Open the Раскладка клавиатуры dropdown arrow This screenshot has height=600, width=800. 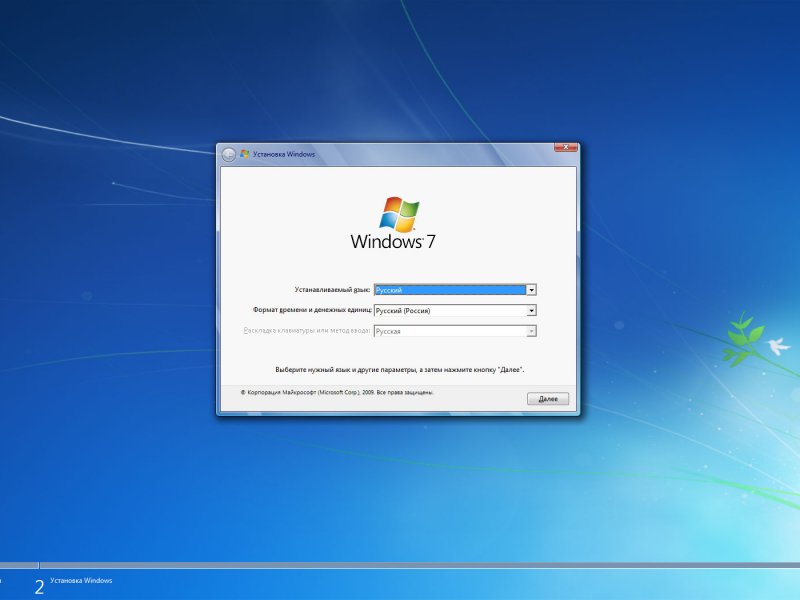click(x=531, y=331)
